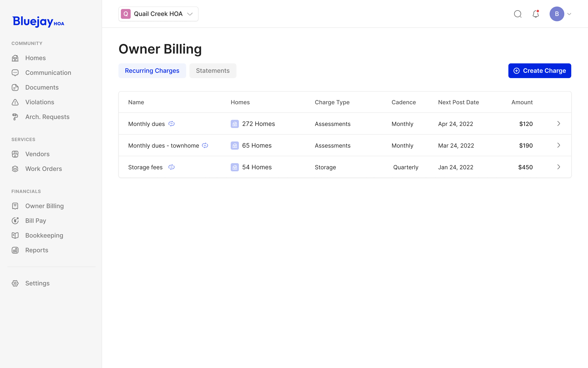The height and width of the screenshot is (368, 588).
Task: Click the Name column header
Action: [136, 102]
